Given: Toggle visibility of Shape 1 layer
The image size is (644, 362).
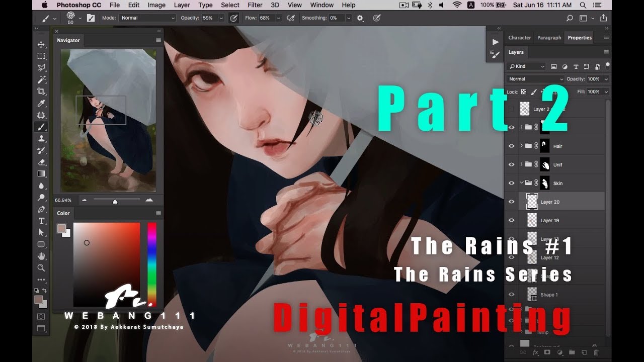Looking at the screenshot, I should click(512, 295).
